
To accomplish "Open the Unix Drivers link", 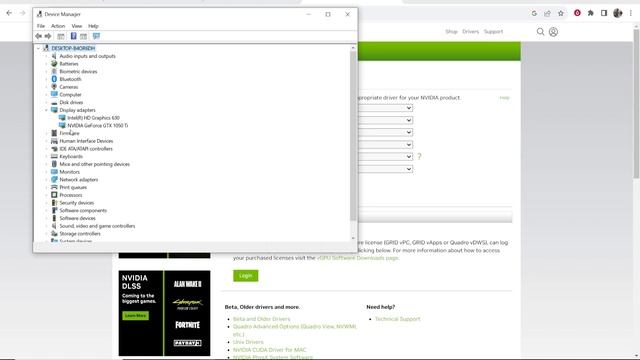I will pos(248,342).
